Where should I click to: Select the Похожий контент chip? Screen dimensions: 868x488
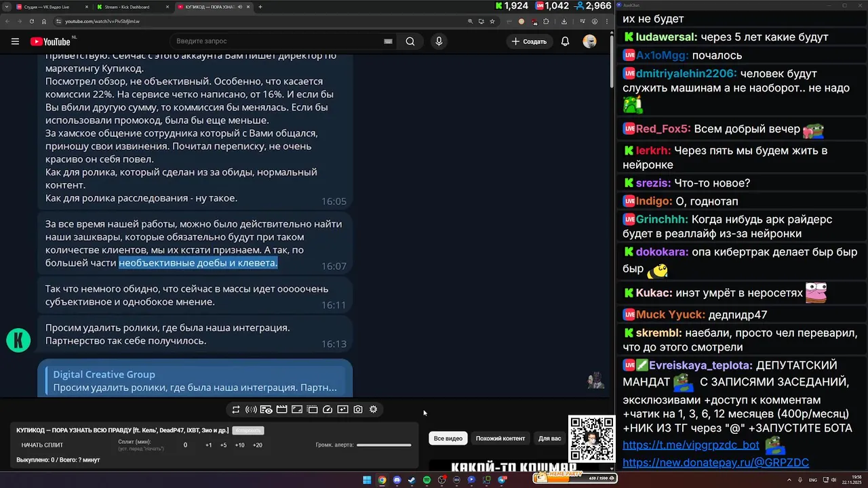click(500, 439)
